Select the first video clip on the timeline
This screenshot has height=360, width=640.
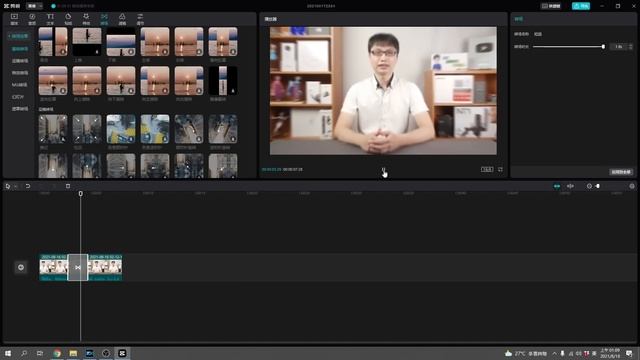pyautogui.click(x=53, y=267)
